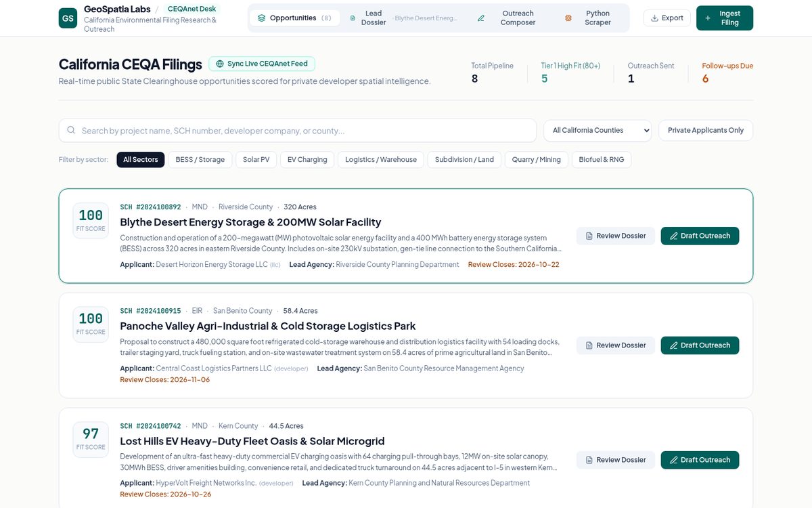This screenshot has width=812, height=508.
Task: Click SCH #2024100915 number
Action: 150,311
